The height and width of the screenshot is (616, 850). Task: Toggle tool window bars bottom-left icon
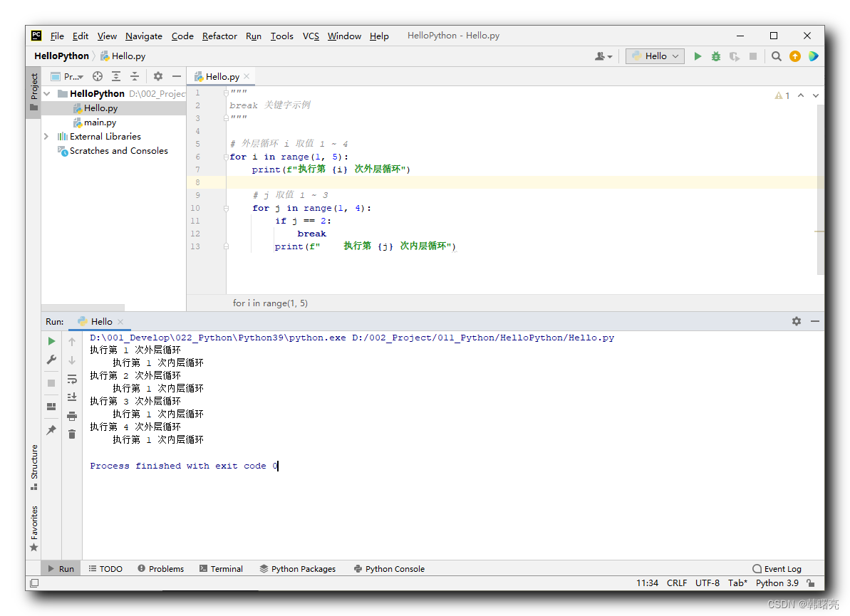tap(34, 583)
